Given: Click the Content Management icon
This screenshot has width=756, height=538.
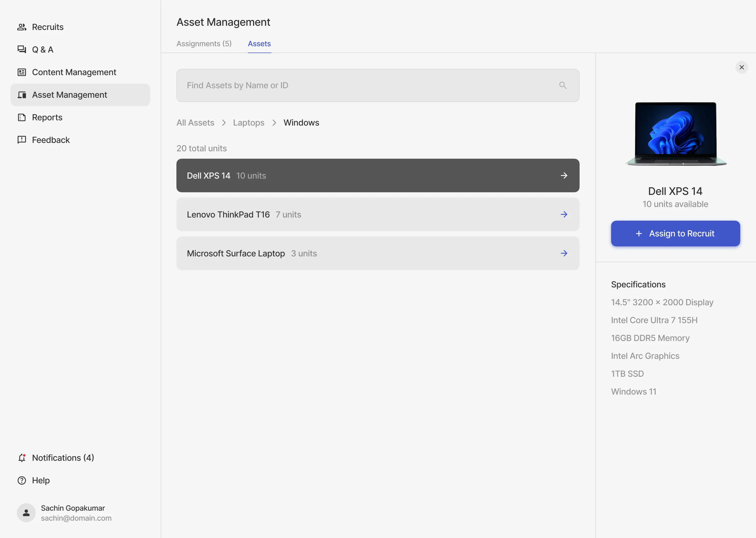Looking at the screenshot, I should click(22, 72).
